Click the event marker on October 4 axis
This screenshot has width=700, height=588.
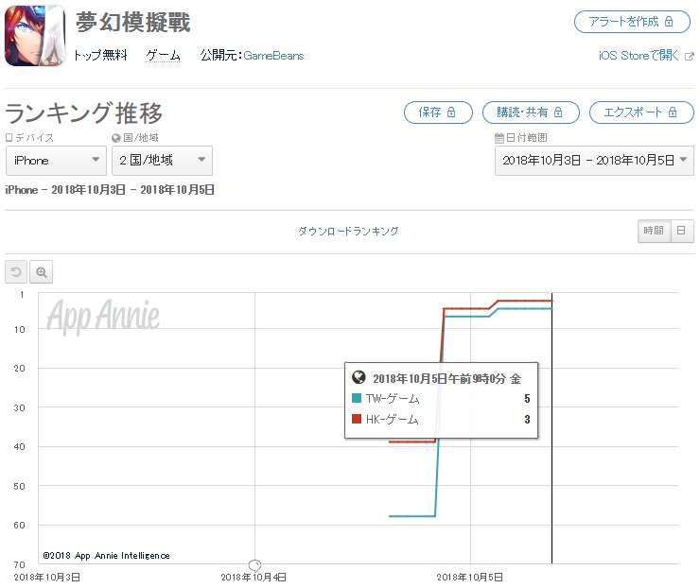click(254, 565)
